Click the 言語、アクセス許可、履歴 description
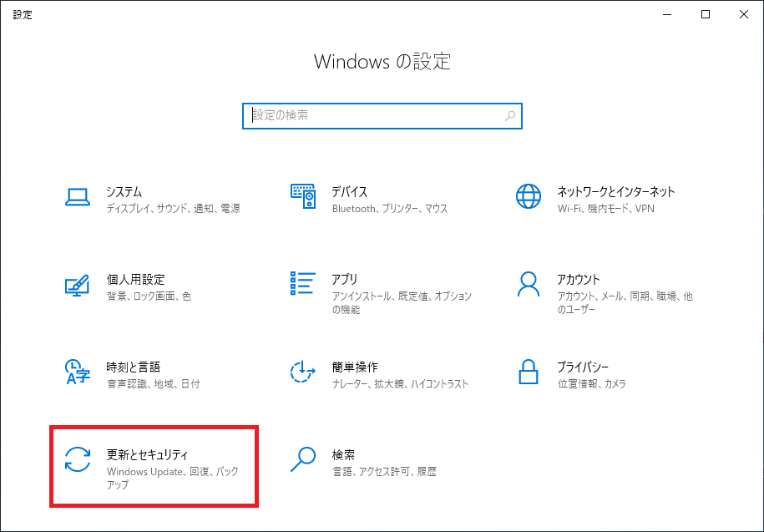Screen dimensions: 764x532 384,472
